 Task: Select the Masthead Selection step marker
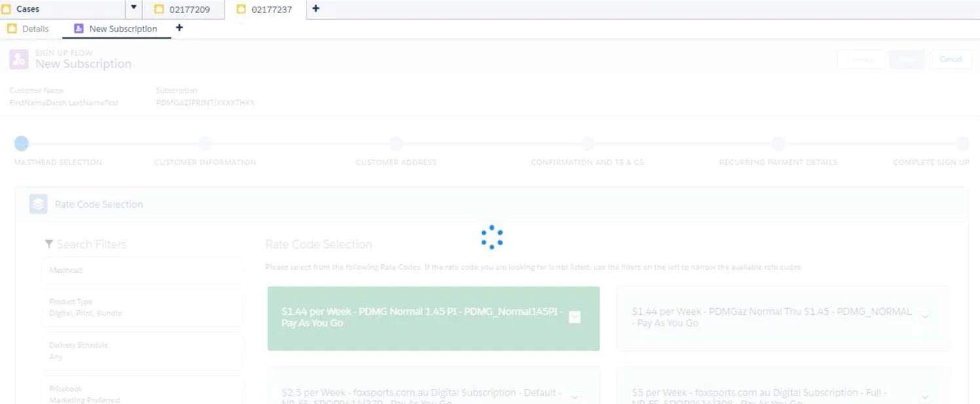pyautogui.click(x=22, y=144)
